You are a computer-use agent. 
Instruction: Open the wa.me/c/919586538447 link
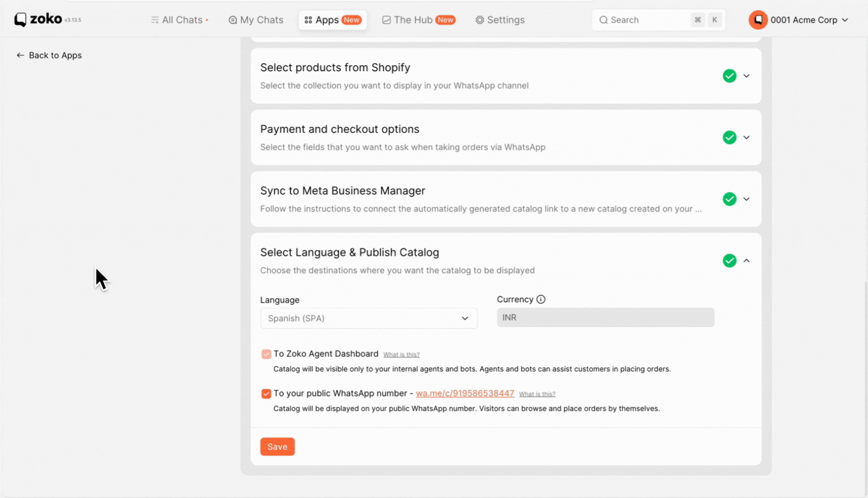(x=465, y=393)
